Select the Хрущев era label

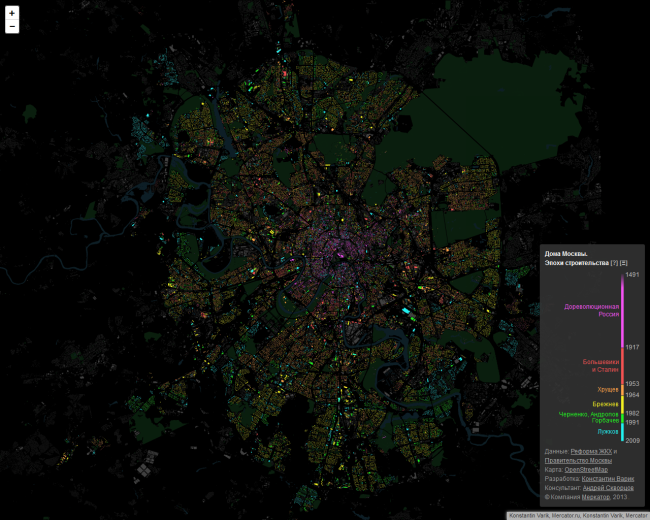pyautogui.click(x=608, y=388)
